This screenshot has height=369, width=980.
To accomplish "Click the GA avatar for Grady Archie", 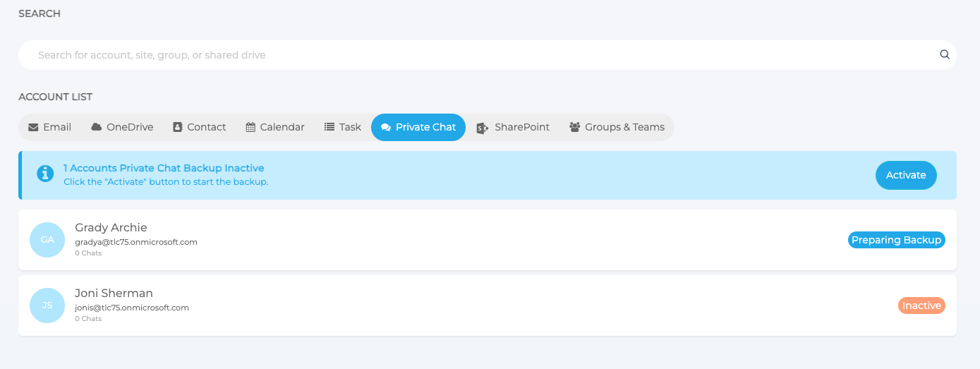I will (47, 240).
